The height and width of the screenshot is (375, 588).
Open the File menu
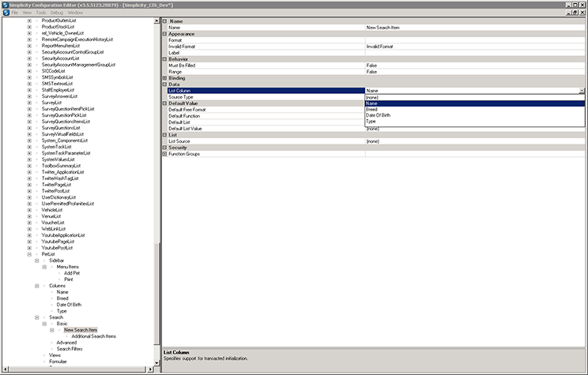tap(15, 13)
